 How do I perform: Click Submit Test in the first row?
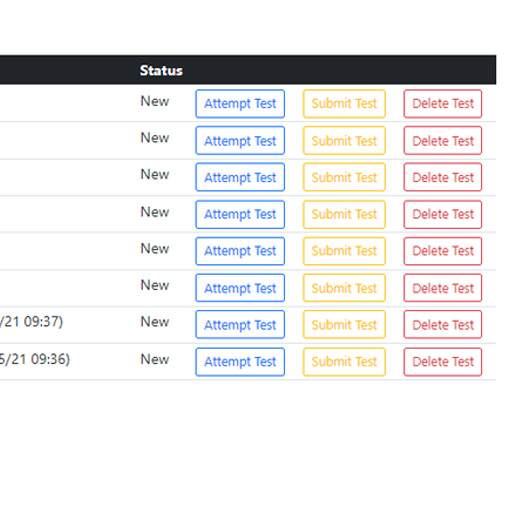pyautogui.click(x=344, y=104)
